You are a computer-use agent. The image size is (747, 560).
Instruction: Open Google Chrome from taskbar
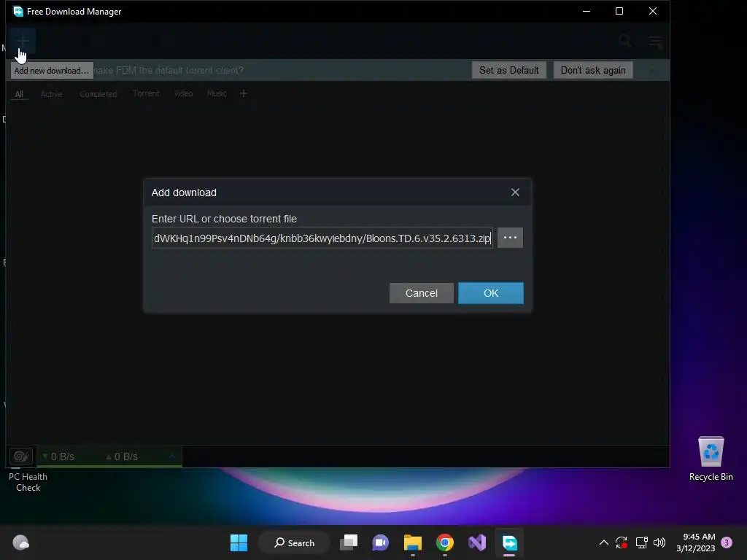[445, 542]
